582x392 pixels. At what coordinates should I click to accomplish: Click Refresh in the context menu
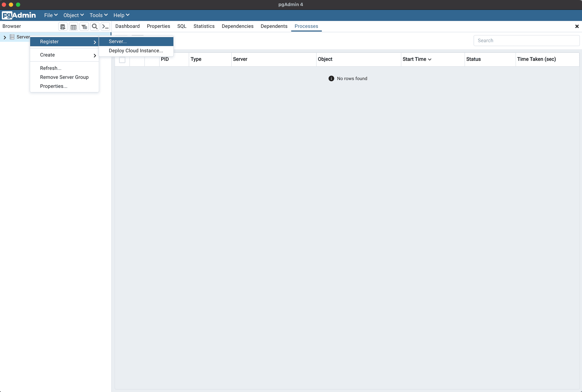[x=50, y=68]
